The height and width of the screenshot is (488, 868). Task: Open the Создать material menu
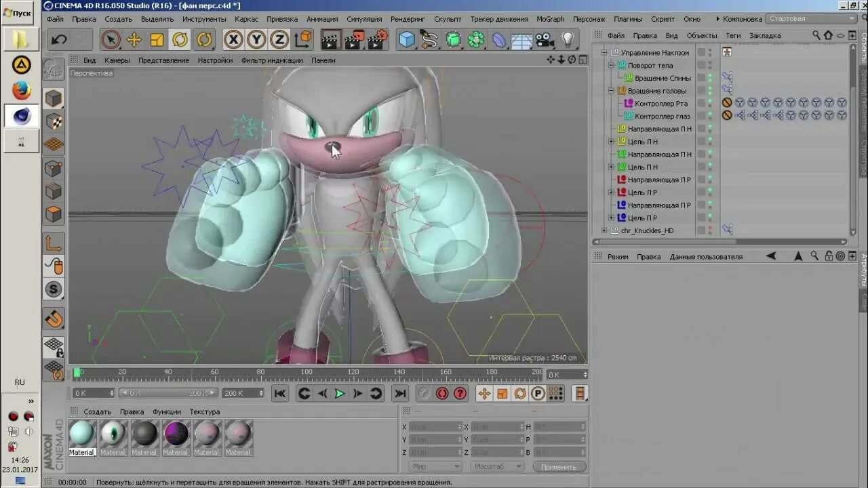coord(97,411)
